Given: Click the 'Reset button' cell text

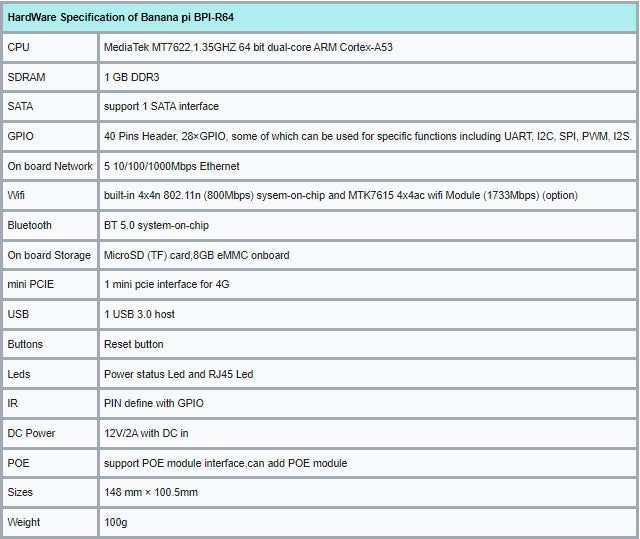Looking at the screenshot, I should [133, 344].
